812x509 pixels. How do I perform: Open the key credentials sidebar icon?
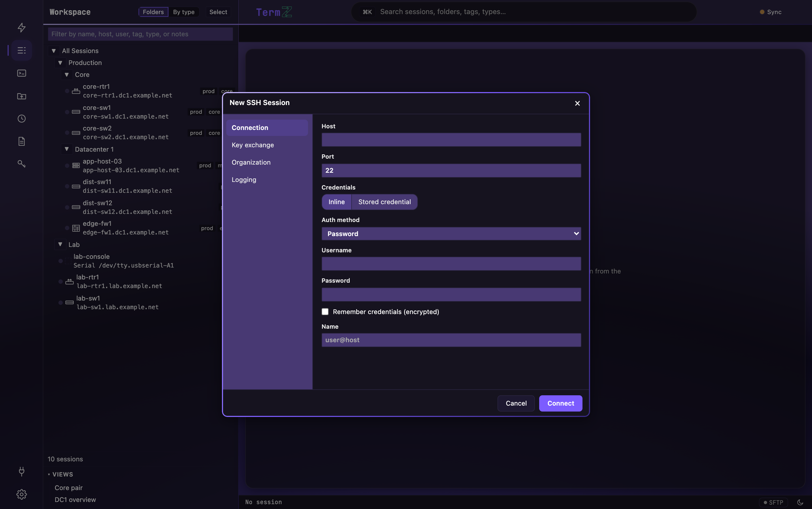pyautogui.click(x=22, y=164)
